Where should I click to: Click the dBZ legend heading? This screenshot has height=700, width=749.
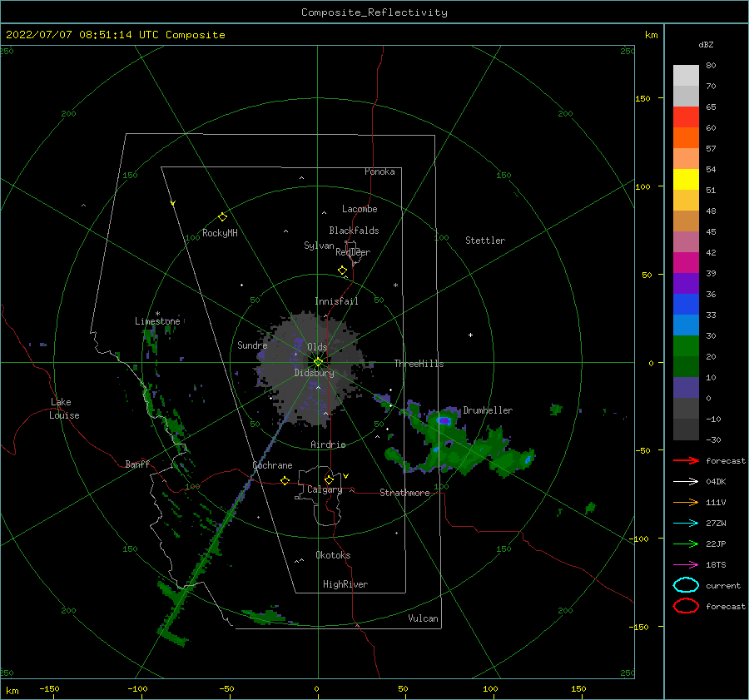coord(706,44)
